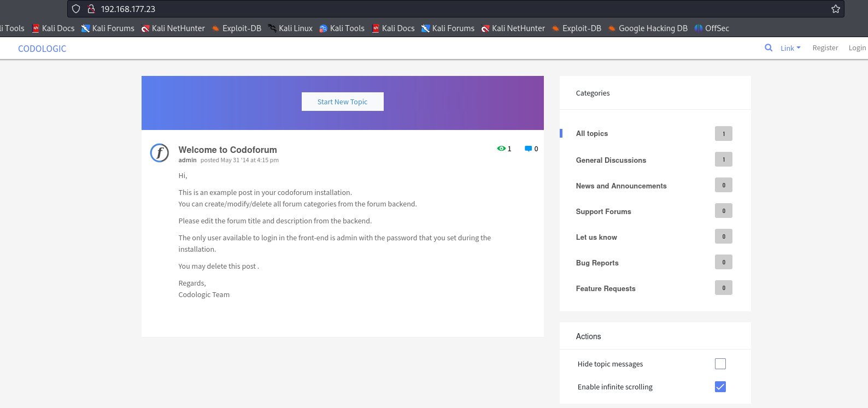Click the green eye views icon
Image resolution: width=868 pixels, height=408 pixels.
(501, 149)
